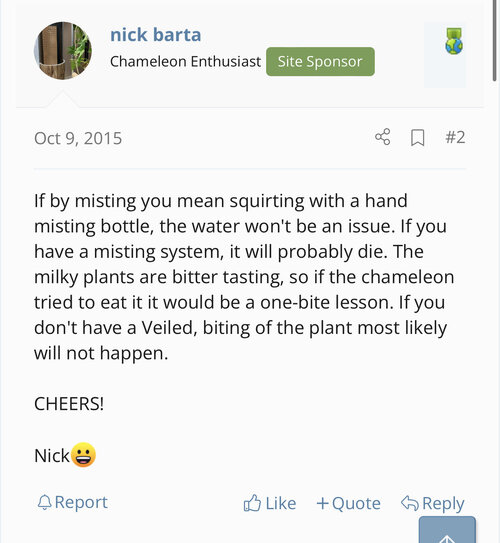Open the nick barta username profile link
Image resolution: width=500 pixels, height=543 pixels.
(x=155, y=35)
